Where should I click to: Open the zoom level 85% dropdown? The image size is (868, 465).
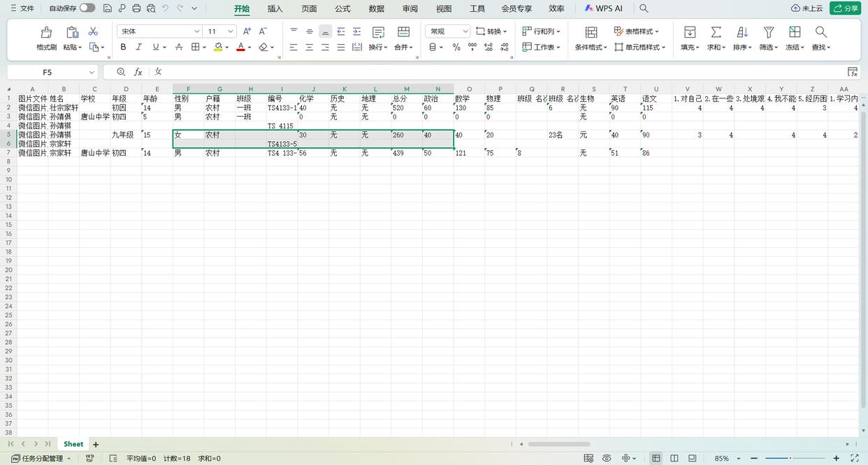[x=739, y=459]
